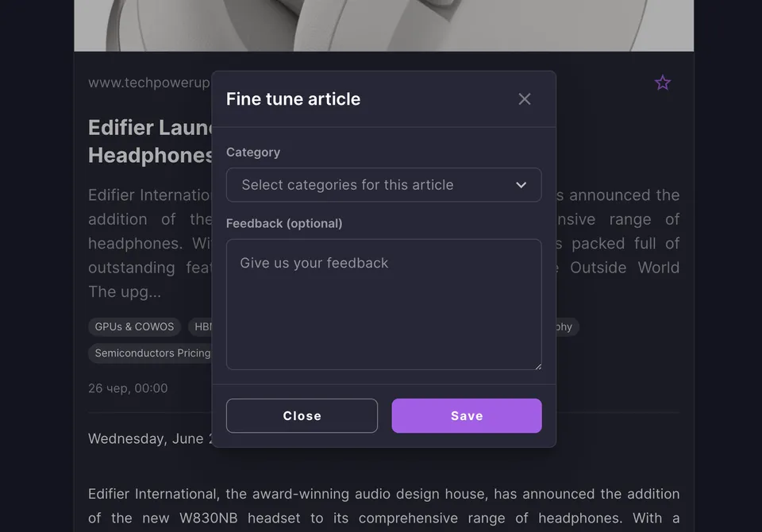Select the 'GPUs & COWOS' tag
The width and height of the screenshot is (762, 532).
pos(134,327)
